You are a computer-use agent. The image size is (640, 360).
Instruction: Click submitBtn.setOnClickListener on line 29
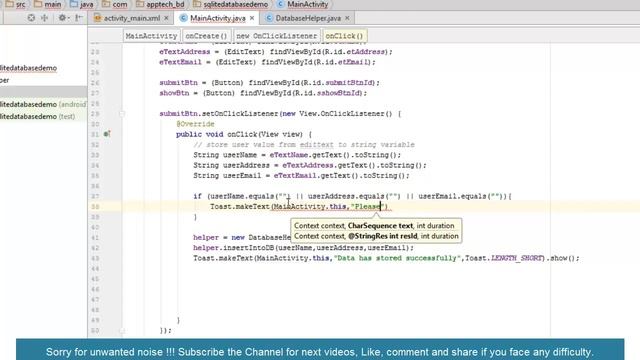218,114
